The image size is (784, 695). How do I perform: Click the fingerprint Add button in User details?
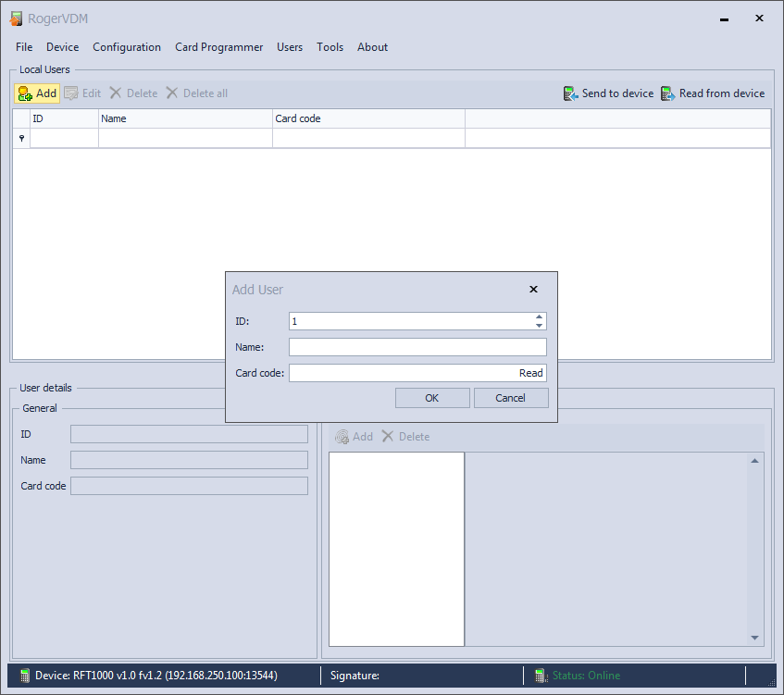point(354,437)
